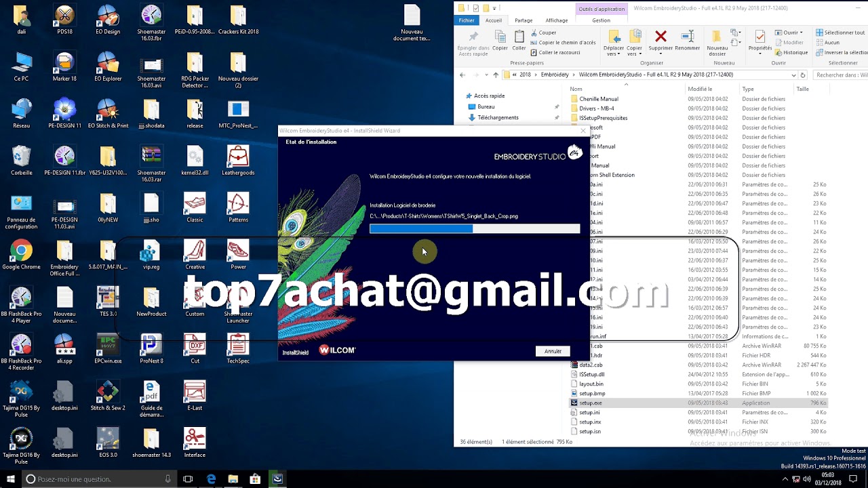Screen dimensions: 868x488
Task: Select the Chenille Manual folder
Action: pyautogui.click(x=599, y=99)
